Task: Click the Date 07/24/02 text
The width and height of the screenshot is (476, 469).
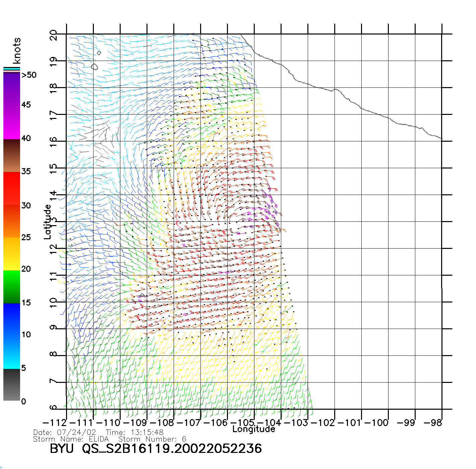Action: coord(65,432)
